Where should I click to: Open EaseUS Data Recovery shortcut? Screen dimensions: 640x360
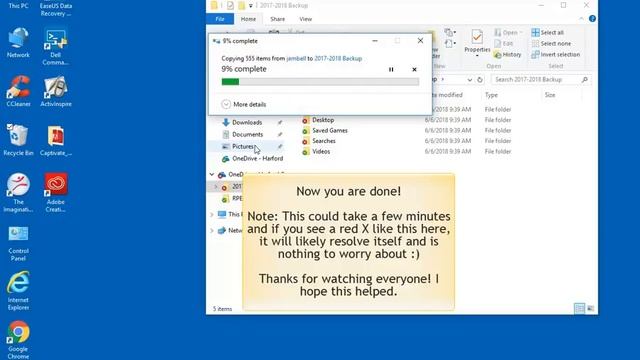[x=56, y=9]
